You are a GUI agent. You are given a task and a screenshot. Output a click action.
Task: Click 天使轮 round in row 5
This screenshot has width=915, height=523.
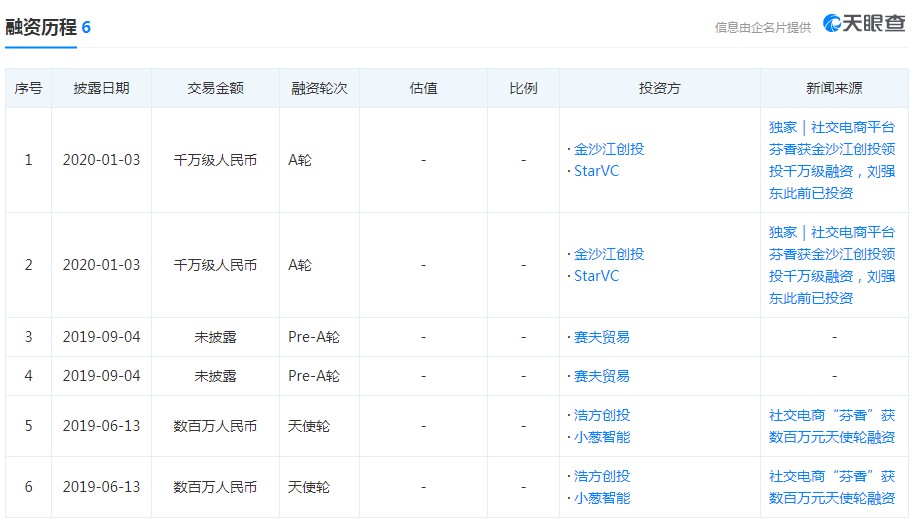tap(309, 426)
